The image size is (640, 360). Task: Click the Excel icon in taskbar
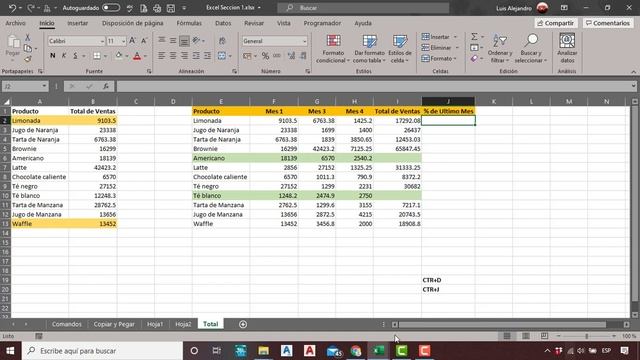[x=378, y=351]
